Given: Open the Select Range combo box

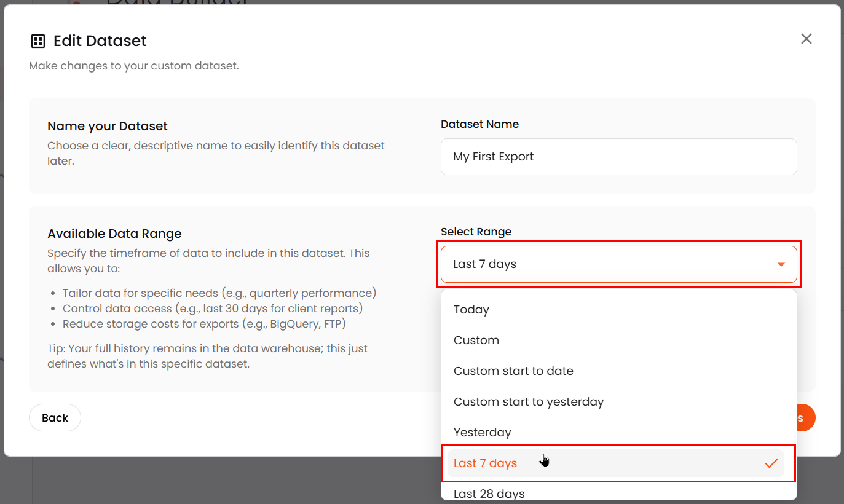Looking at the screenshot, I should point(618,264).
